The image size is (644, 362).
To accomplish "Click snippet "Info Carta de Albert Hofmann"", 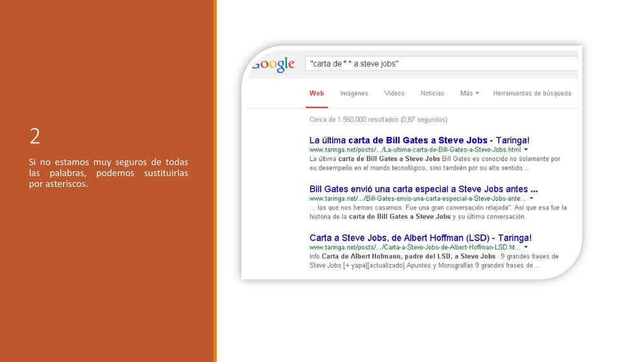I will (x=434, y=261).
